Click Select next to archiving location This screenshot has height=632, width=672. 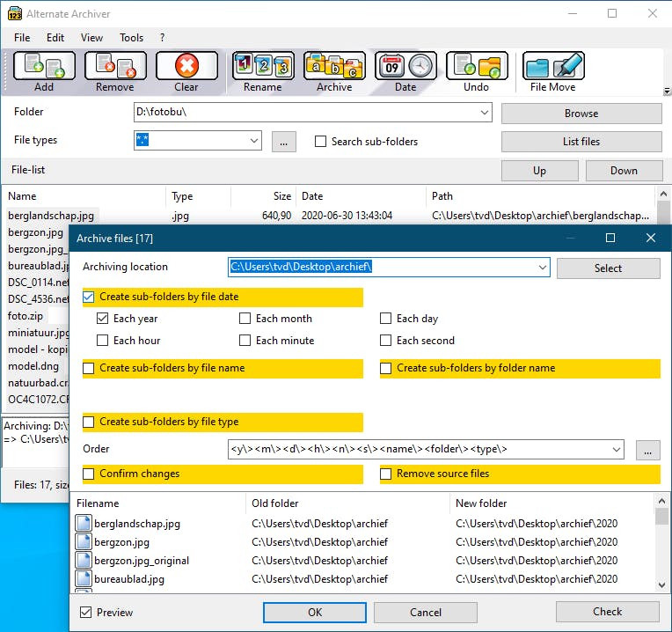[x=608, y=268]
